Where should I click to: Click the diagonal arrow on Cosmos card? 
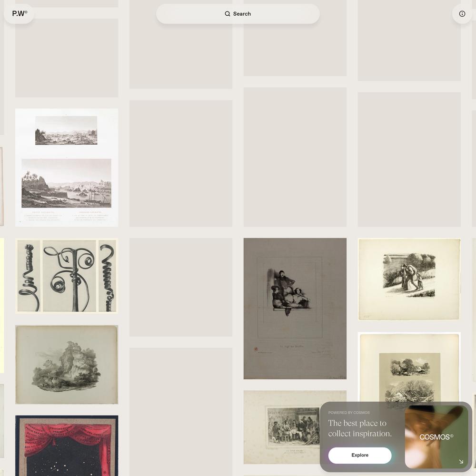coord(461,461)
